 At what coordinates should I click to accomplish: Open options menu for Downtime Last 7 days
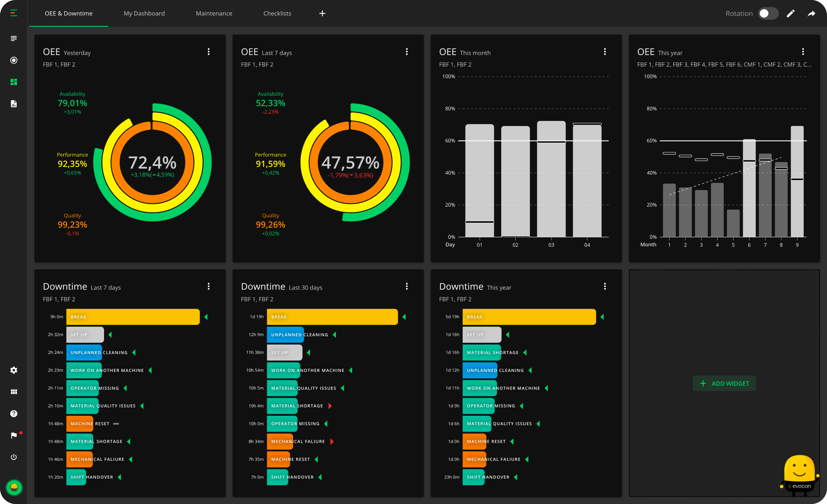pyautogui.click(x=209, y=286)
